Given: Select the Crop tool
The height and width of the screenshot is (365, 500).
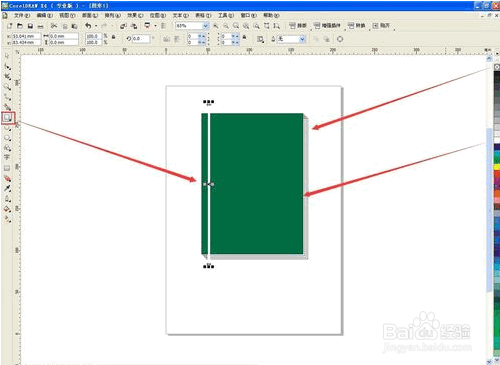Looking at the screenshot, I should (x=7, y=77).
